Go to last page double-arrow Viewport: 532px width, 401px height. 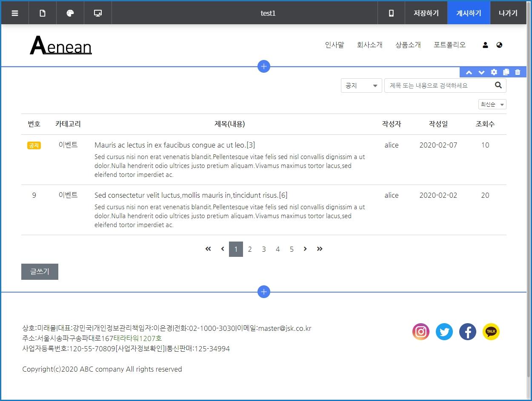320,249
